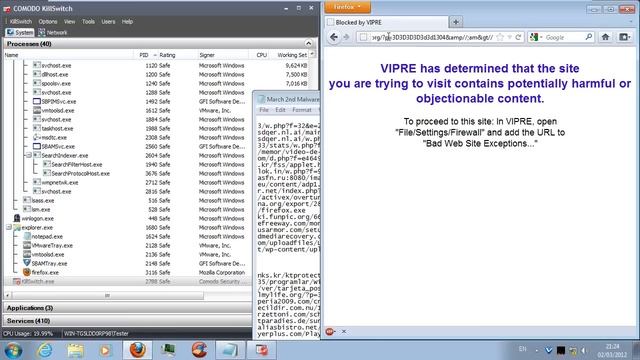
Task: Collapse the Processes (40) panel
Action: (308, 43)
